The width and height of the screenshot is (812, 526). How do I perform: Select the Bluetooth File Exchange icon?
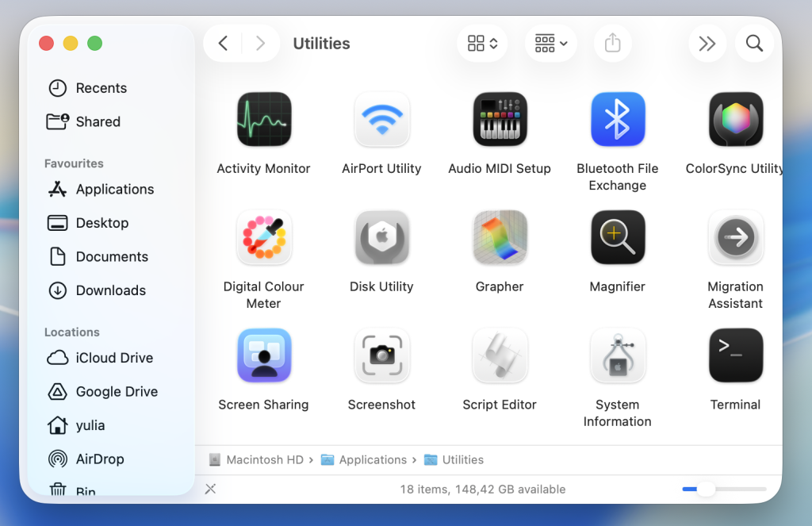pyautogui.click(x=618, y=119)
